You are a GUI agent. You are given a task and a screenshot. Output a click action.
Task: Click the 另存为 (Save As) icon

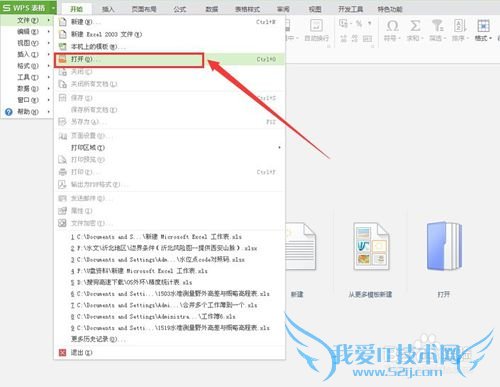(x=63, y=122)
